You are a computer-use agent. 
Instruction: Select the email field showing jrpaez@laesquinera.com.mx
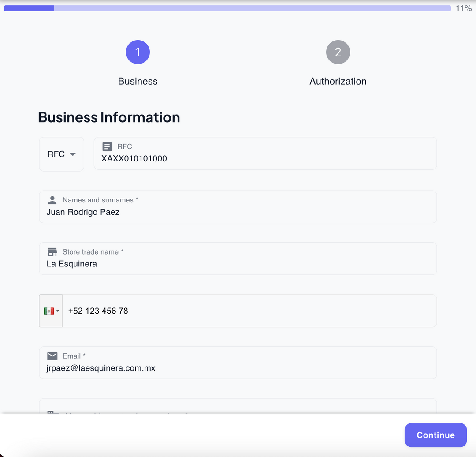(x=238, y=368)
